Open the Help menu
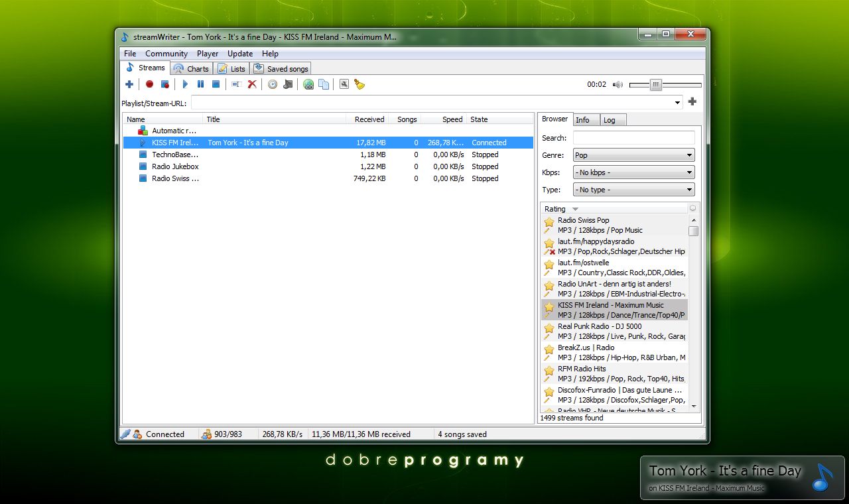This screenshot has width=849, height=504. [270, 54]
